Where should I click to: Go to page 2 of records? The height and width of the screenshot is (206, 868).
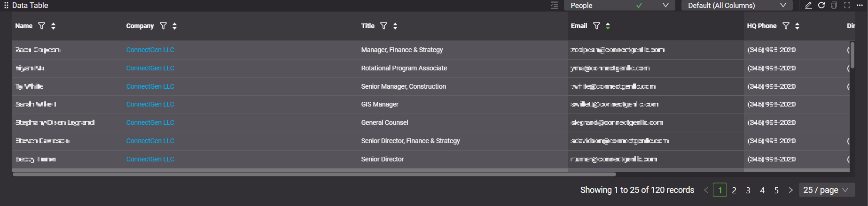coord(734,190)
